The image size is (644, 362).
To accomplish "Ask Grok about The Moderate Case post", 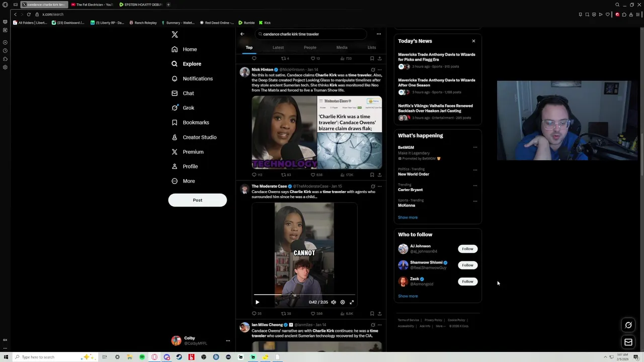I will coord(373,187).
